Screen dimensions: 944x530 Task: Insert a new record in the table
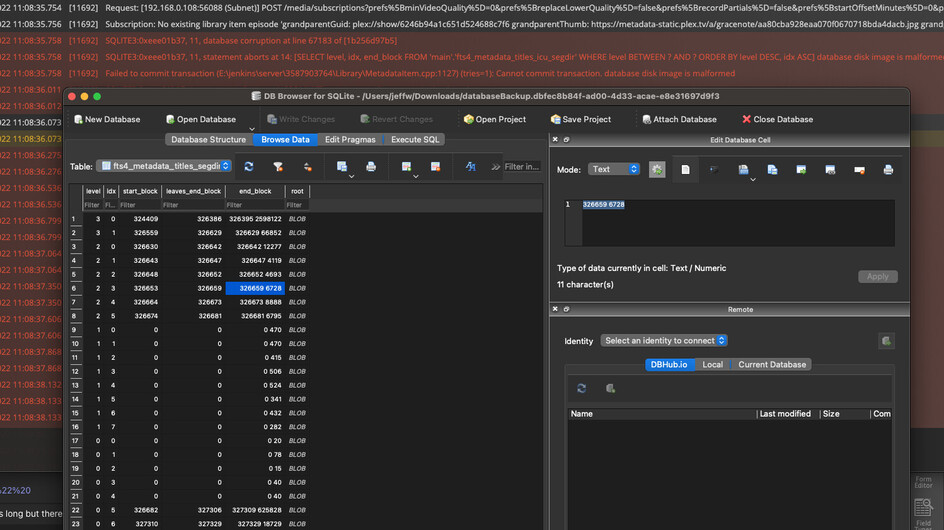[406, 167]
